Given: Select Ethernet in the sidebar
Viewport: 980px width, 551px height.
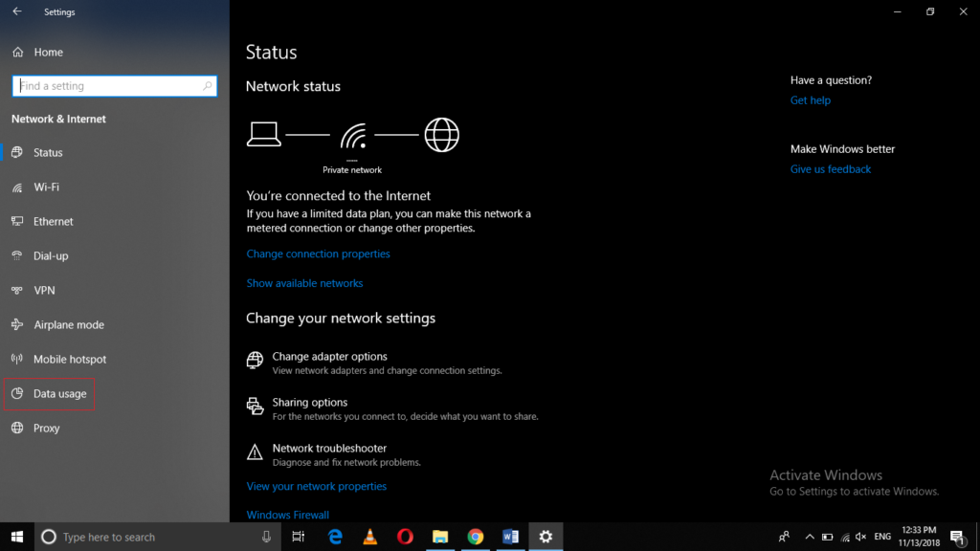Looking at the screenshot, I should pyautogui.click(x=53, y=222).
